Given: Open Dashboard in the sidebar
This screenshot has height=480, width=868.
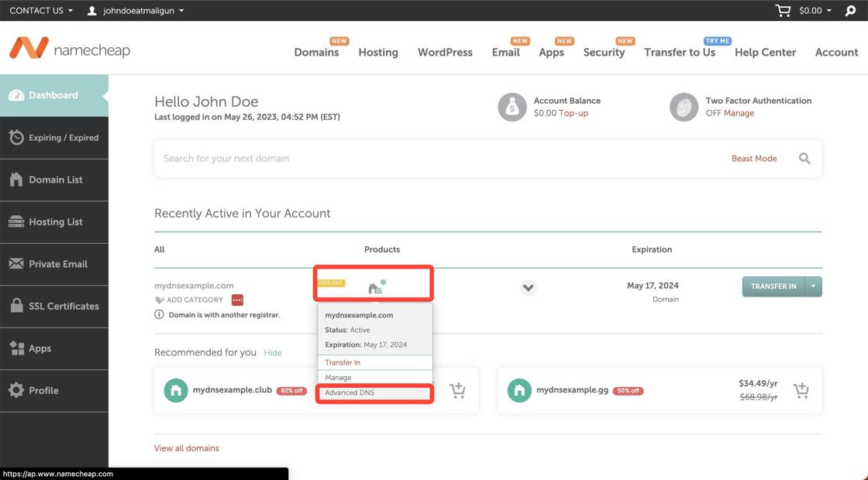Looking at the screenshot, I should [54, 95].
